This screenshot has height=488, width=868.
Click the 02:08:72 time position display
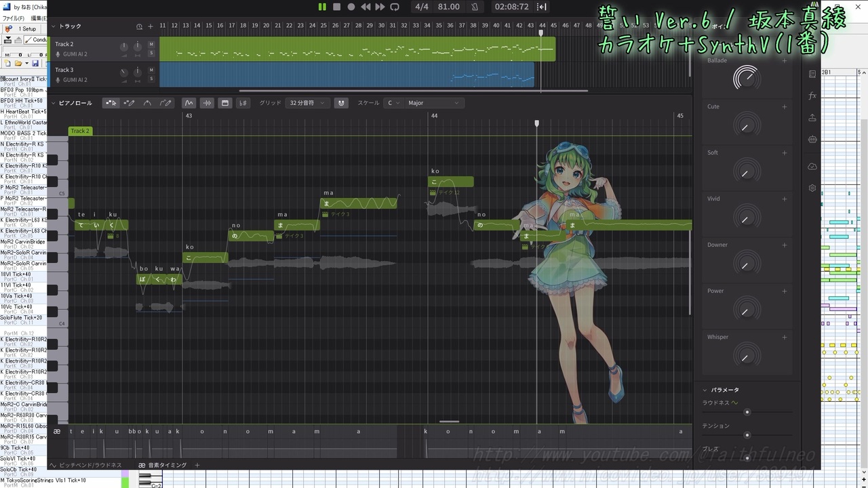(x=512, y=7)
